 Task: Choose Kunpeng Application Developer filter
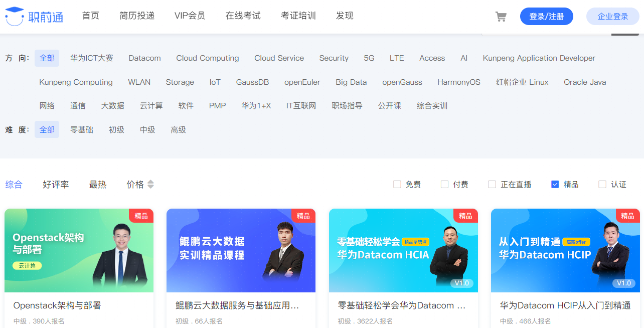(539, 58)
